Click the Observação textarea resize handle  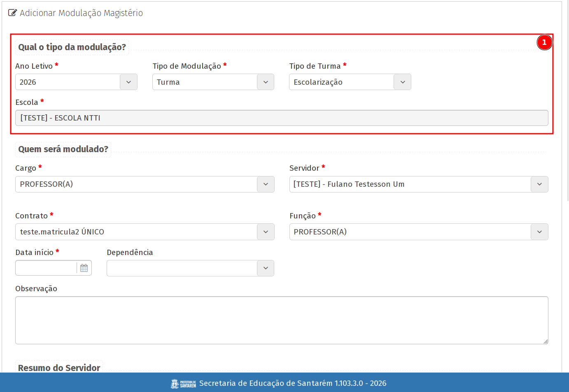(546, 341)
